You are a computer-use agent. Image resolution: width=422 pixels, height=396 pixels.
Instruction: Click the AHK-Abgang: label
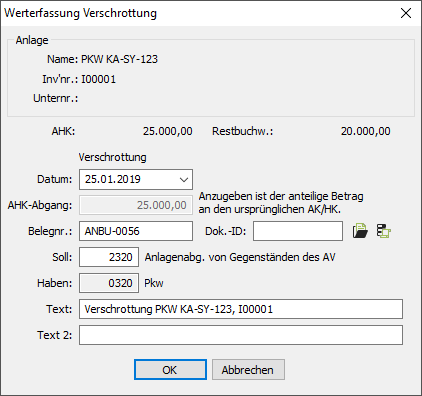pos(40,205)
